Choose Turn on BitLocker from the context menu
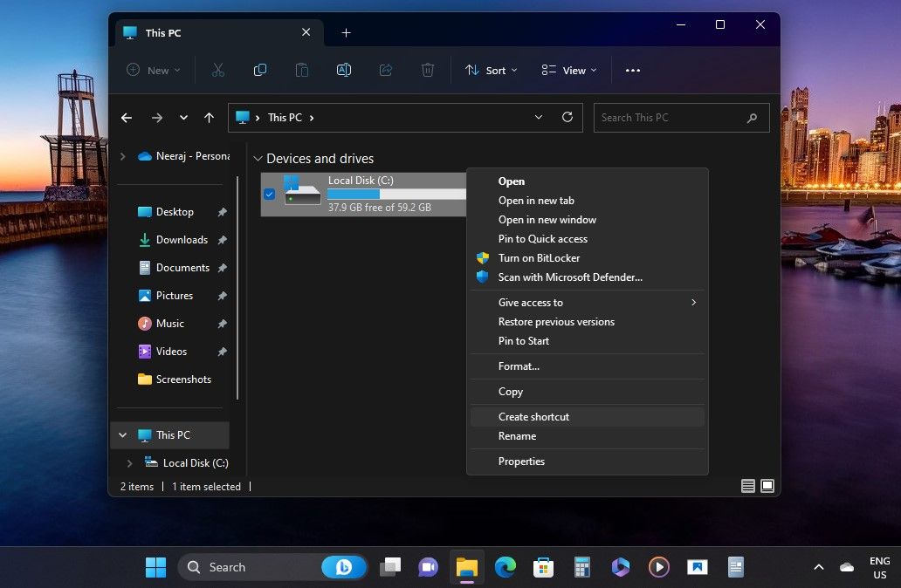The image size is (901, 588). click(x=539, y=257)
